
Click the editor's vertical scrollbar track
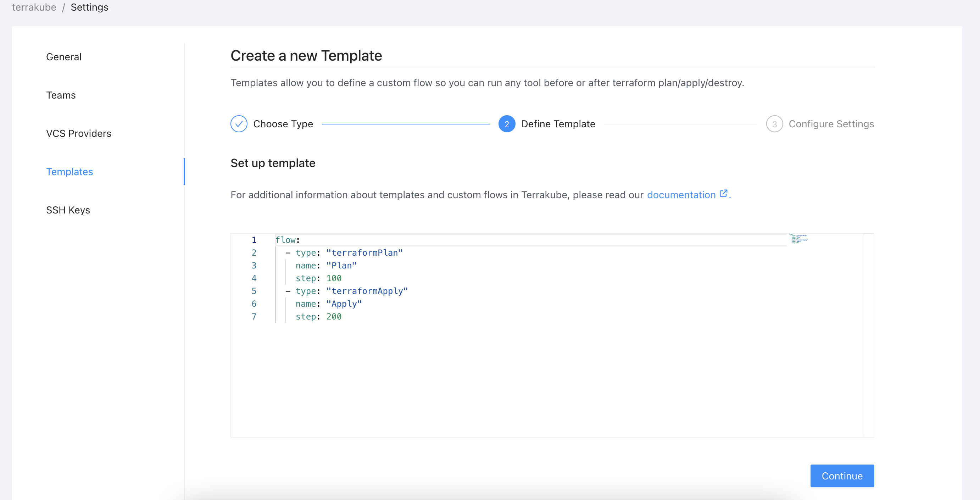868,335
